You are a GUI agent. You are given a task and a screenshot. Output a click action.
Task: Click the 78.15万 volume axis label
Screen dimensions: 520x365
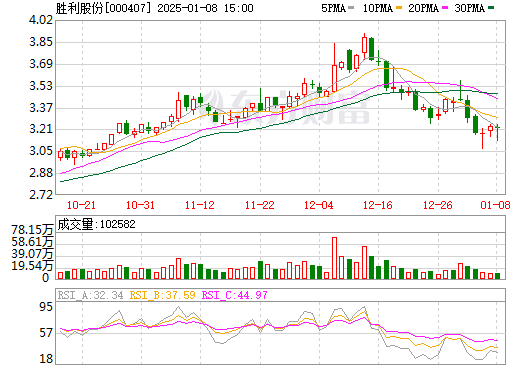32,230
